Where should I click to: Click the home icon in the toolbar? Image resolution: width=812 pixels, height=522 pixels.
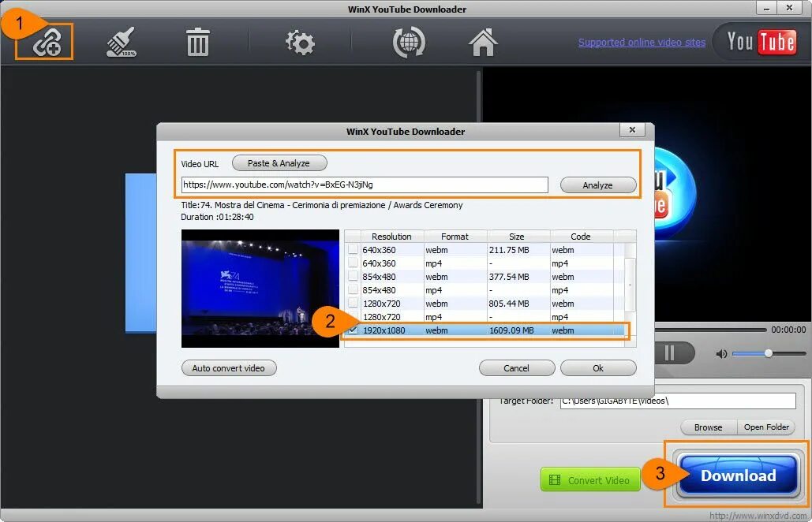[482, 42]
